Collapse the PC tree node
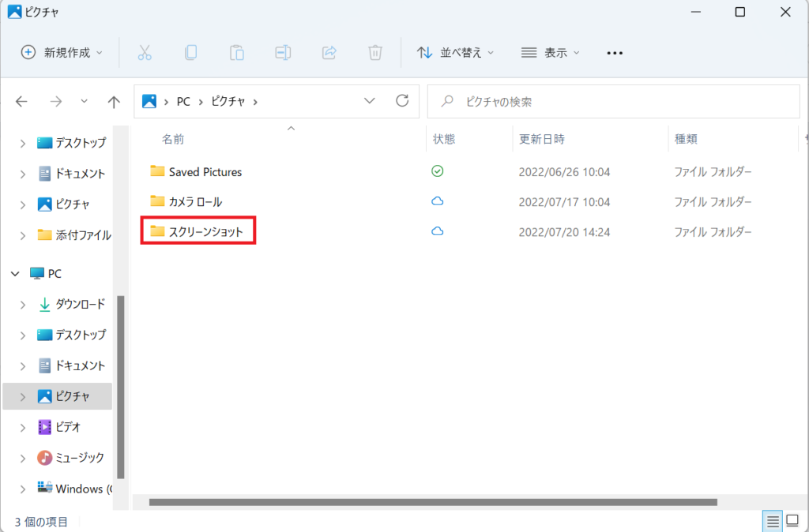809x532 pixels. (x=14, y=274)
